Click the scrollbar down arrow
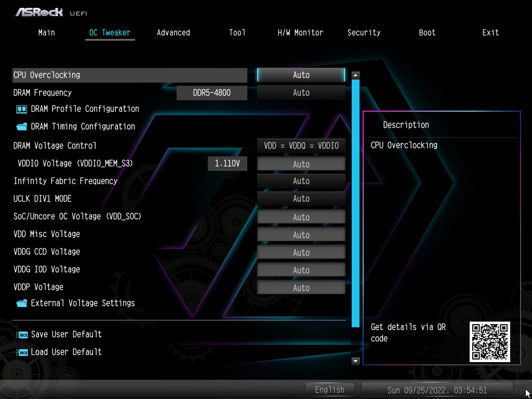 pos(355,361)
